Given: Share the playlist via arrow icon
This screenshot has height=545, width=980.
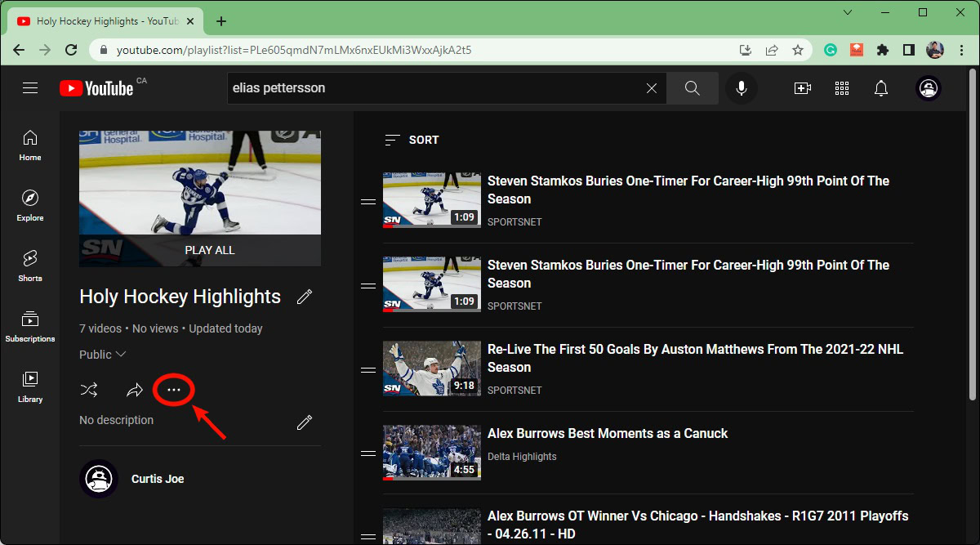Looking at the screenshot, I should click(x=134, y=390).
